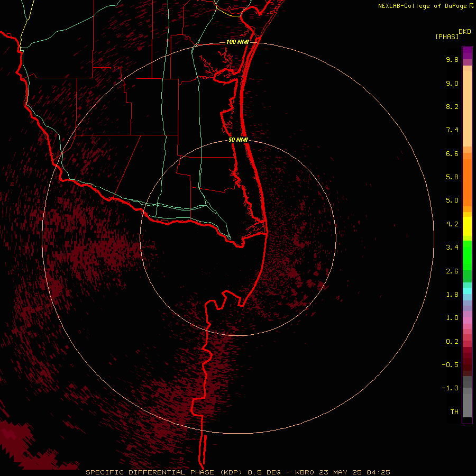Image resolution: width=476 pixels, height=476 pixels.
Task: Click the 2.6 scale value
Action: tap(452, 271)
